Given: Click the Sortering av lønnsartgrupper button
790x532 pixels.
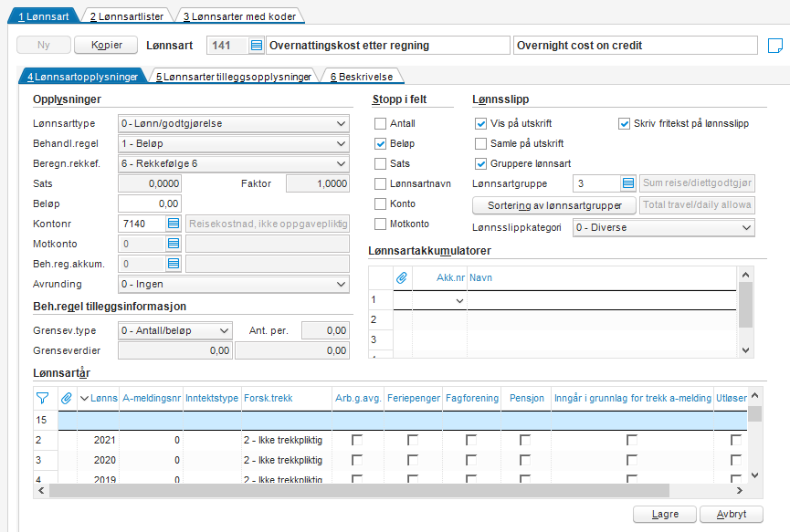Looking at the screenshot, I should tap(554, 205).
